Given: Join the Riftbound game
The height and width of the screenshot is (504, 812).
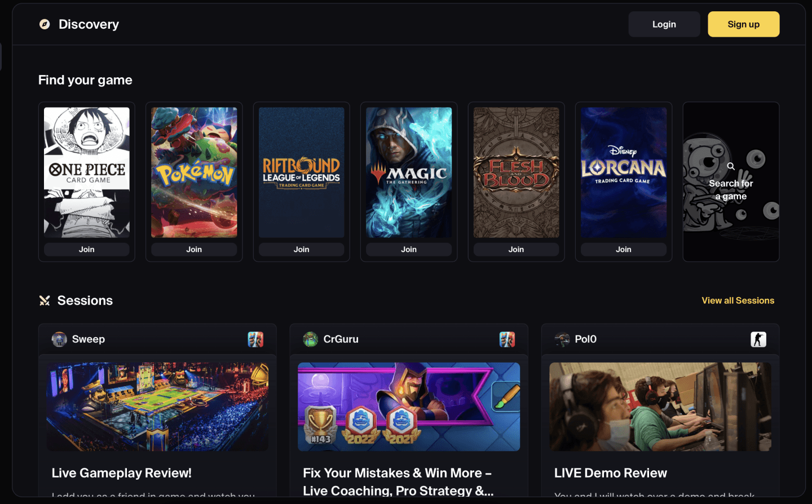Looking at the screenshot, I should point(302,249).
